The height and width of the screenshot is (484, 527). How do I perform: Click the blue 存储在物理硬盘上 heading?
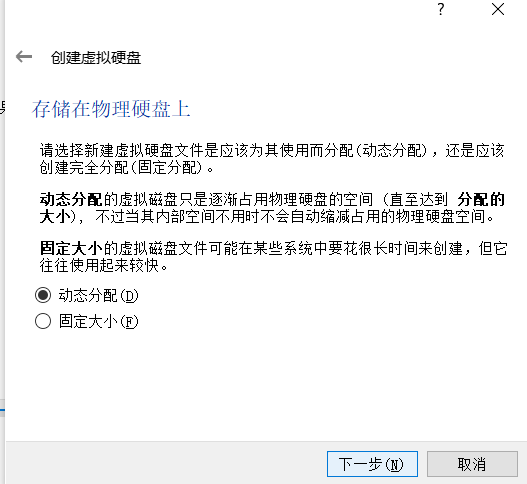point(111,109)
